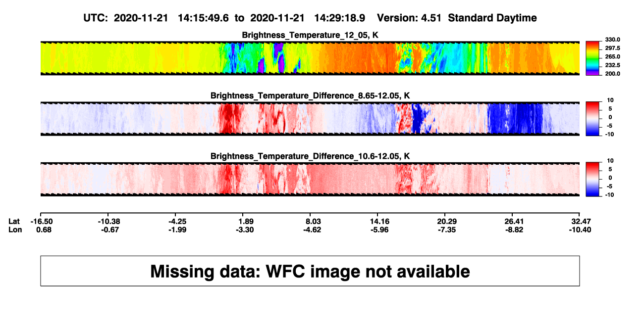
Task: Click longitude value -10.40
Action: point(580,230)
